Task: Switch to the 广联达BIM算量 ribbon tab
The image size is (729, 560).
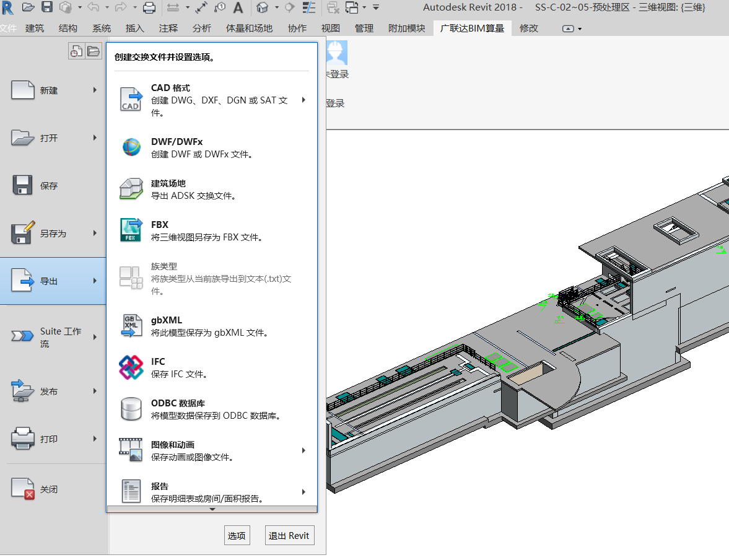Action: [x=472, y=28]
